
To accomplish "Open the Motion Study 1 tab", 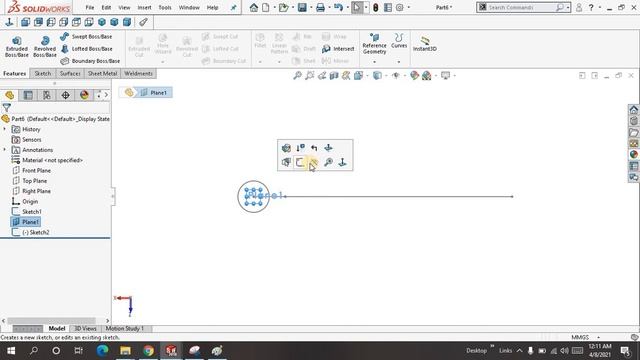I will click(x=124, y=329).
